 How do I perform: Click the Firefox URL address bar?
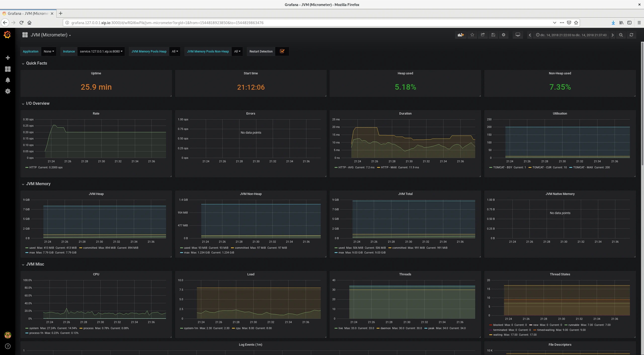302,23
